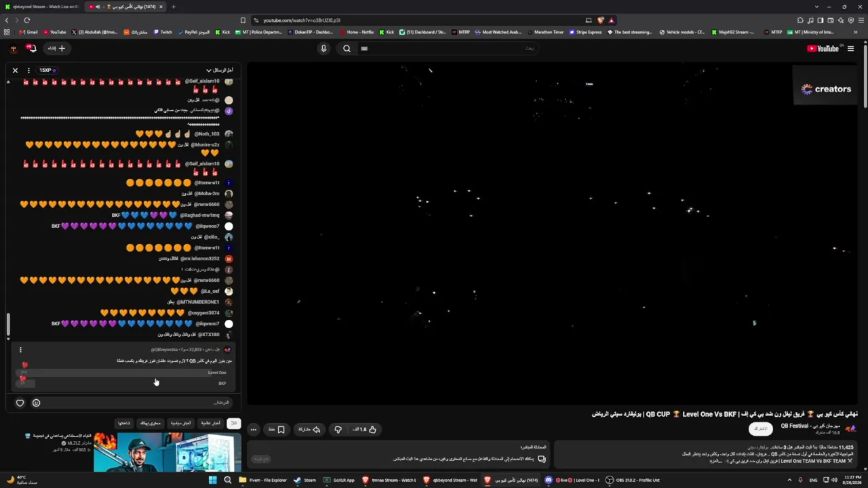Switch to Fivem File Explorer window
868x488 pixels.
pyautogui.click(x=263, y=480)
